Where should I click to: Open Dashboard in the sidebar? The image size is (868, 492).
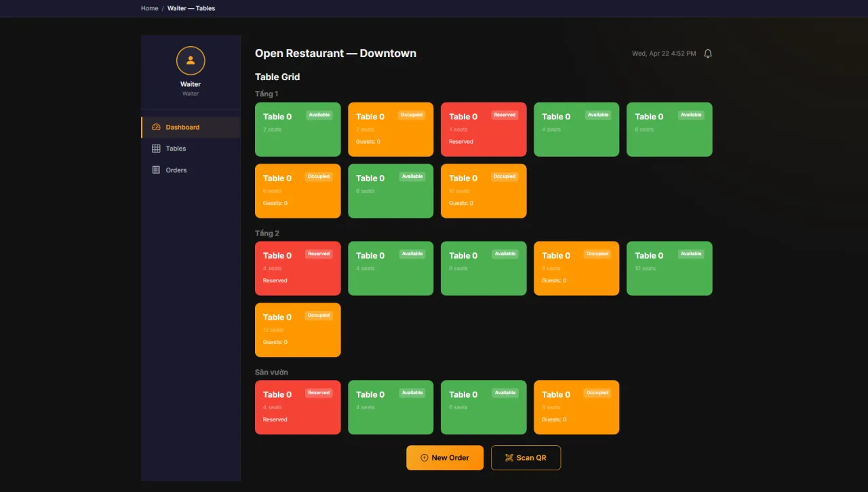(x=191, y=127)
